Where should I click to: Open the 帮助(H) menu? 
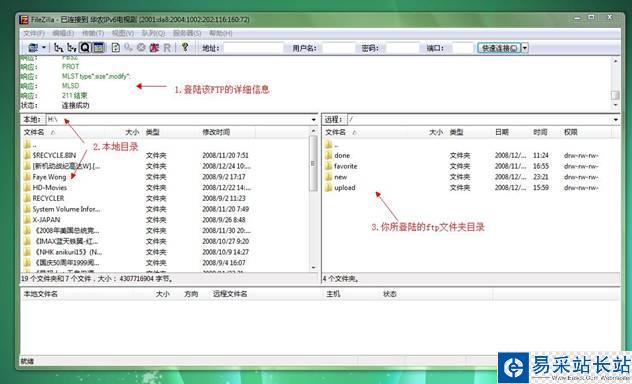coord(220,33)
